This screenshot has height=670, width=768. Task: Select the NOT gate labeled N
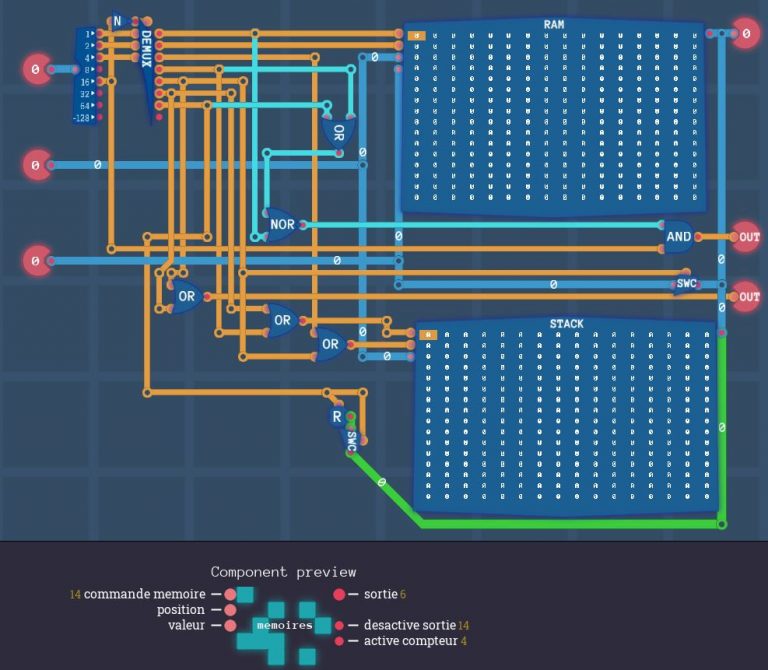point(117,21)
